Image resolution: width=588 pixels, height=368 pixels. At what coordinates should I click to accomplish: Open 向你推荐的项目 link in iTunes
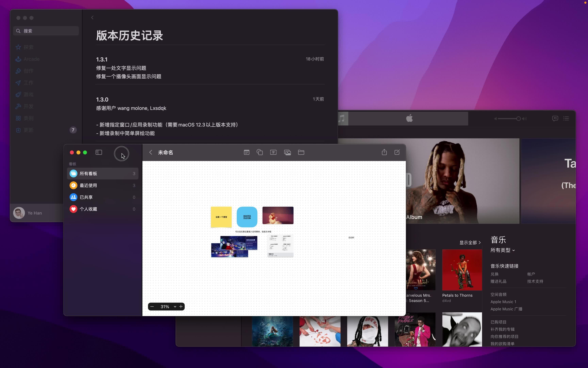[504, 337]
